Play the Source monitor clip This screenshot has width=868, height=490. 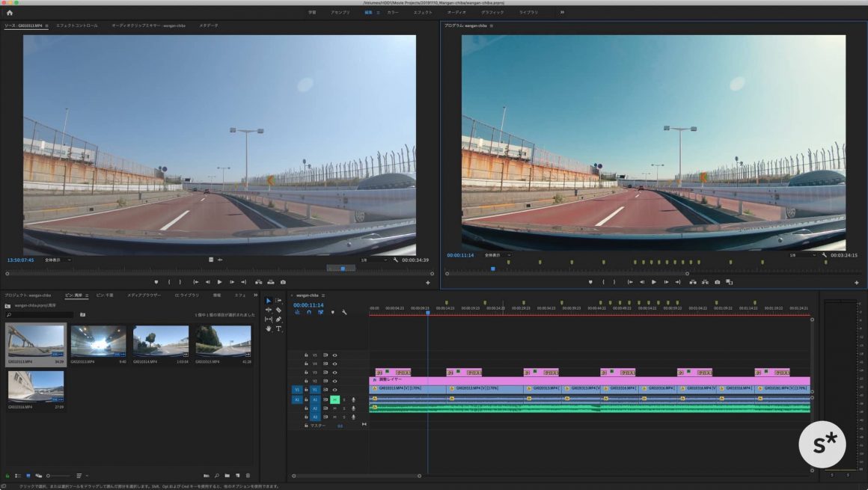tap(219, 282)
